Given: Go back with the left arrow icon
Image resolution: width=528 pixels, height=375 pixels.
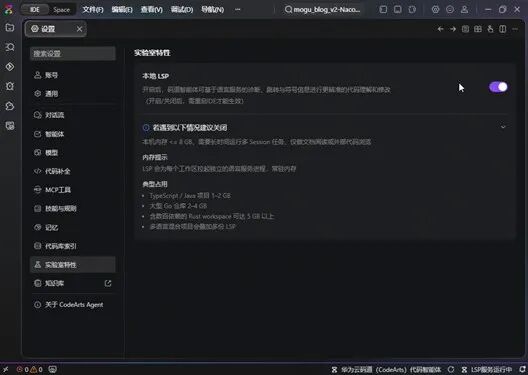Looking at the screenshot, I should [x=440, y=29].
